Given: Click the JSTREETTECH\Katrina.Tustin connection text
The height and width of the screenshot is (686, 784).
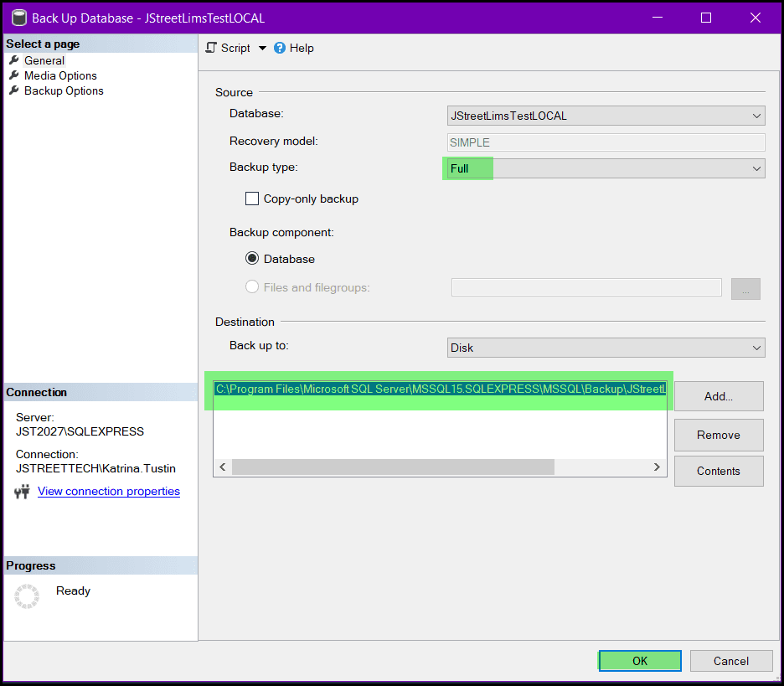Looking at the screenshot, I should coord(95,468).
